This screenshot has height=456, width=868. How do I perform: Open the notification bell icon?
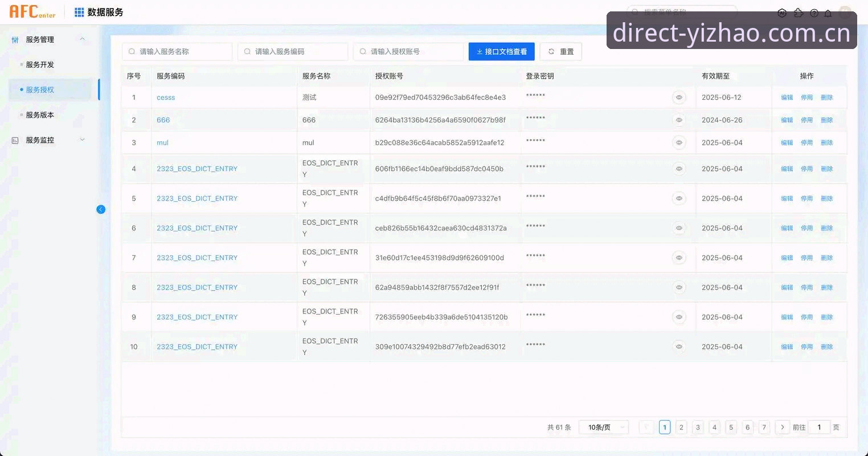point(828,13)
